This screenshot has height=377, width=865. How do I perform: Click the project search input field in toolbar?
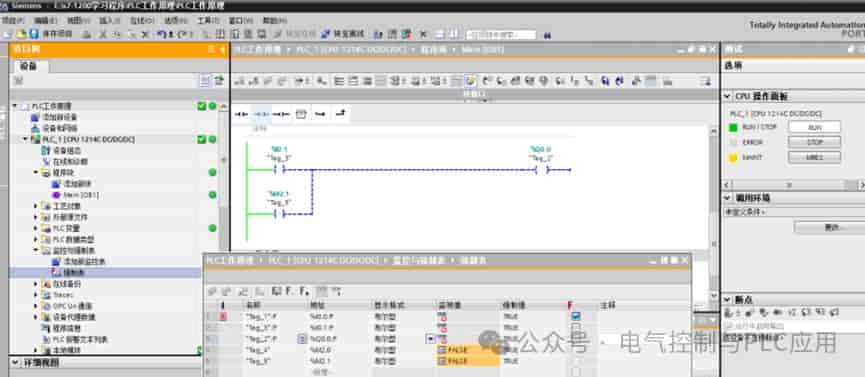tap(501, 35)
